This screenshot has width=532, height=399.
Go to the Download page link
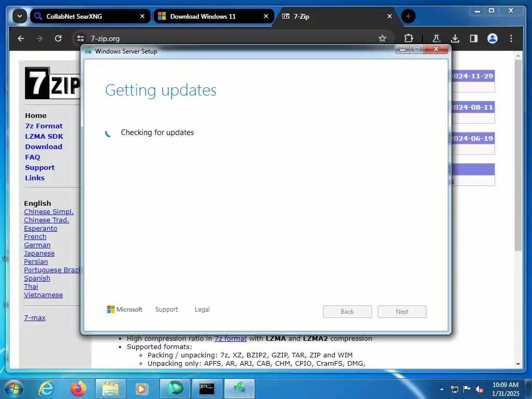(44, 147)
